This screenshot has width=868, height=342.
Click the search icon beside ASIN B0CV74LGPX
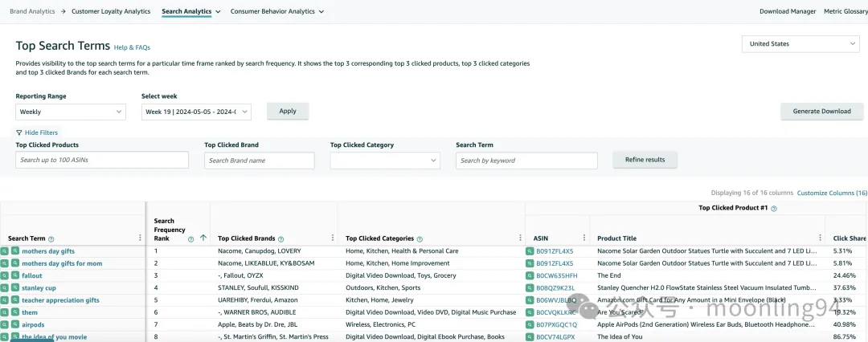pos(530,337)
